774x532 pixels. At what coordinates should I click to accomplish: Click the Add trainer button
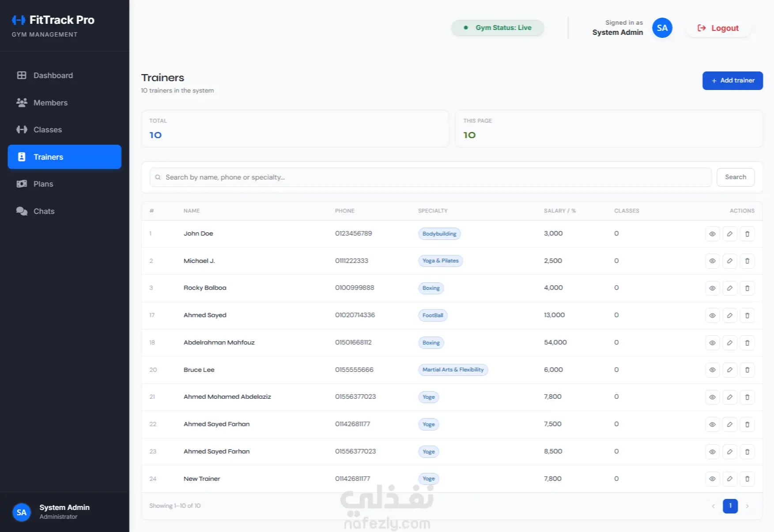pos(732,81)
